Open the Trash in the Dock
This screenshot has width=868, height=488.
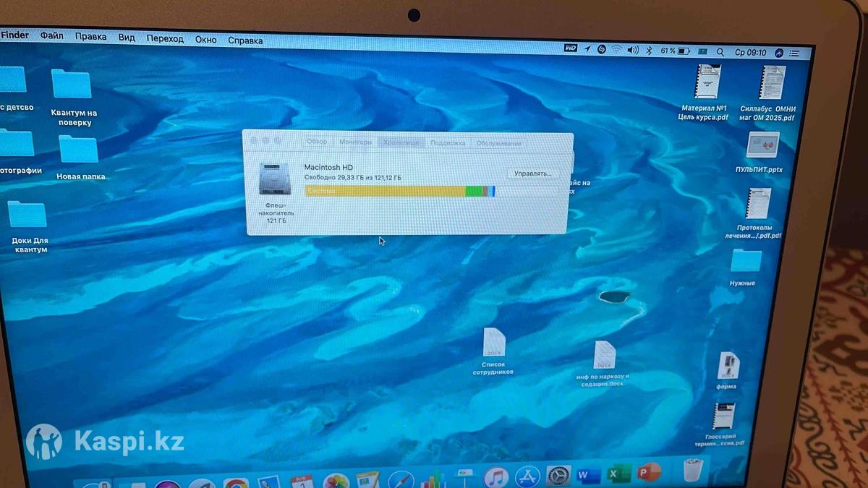694,471
